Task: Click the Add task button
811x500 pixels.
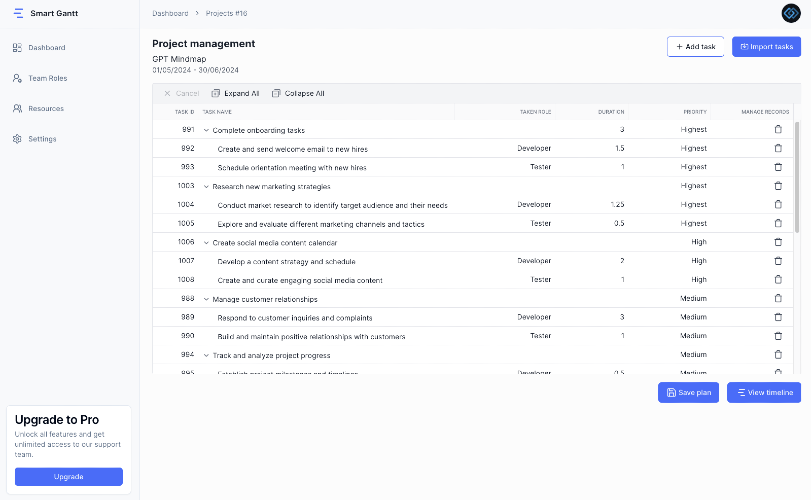Action: [695, 47]
